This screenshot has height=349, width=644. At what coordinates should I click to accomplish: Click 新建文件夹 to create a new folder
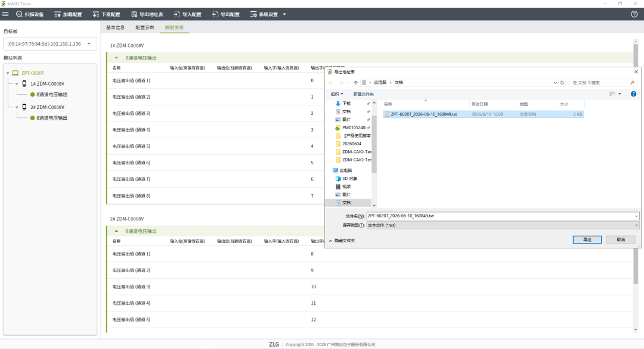[364, 94]
